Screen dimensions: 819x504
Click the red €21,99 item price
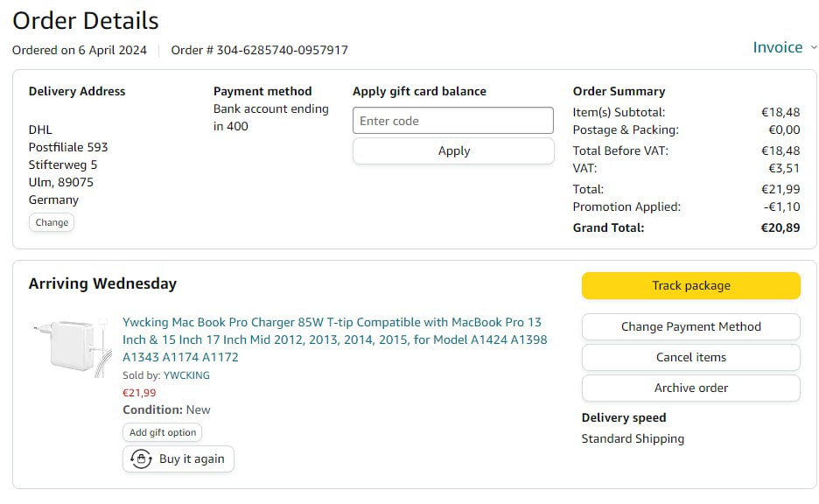coord(139,393)
